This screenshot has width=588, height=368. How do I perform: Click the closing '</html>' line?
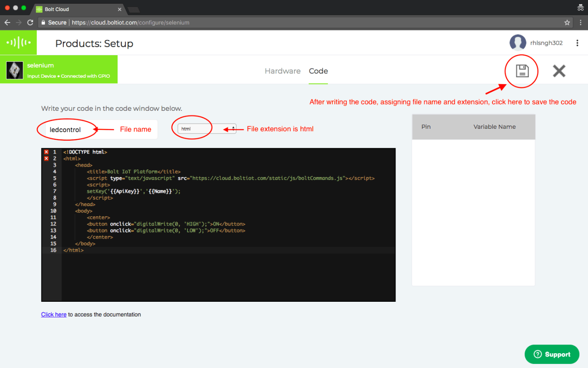point(73,250)
